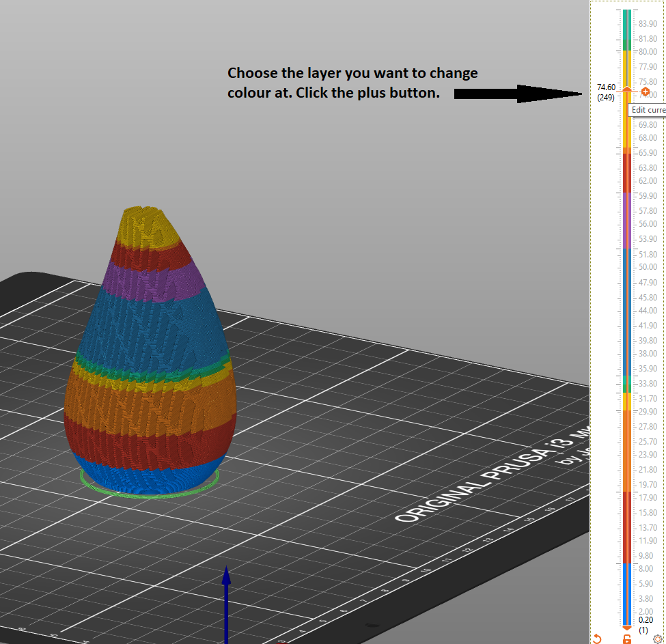The height and width of the screenshot is (644, 666).
Task: Click the 50.00 height tick label
Action: point(648,267)
